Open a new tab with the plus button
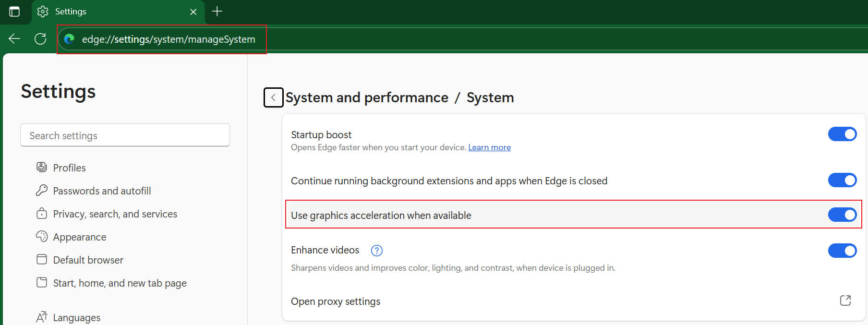The height and width of the screenshot is (325, 868). [x=217, y=11]
